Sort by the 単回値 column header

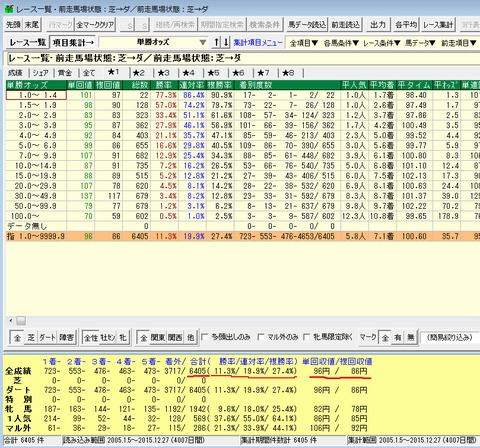pyautogui.click(x=80, y=85)
